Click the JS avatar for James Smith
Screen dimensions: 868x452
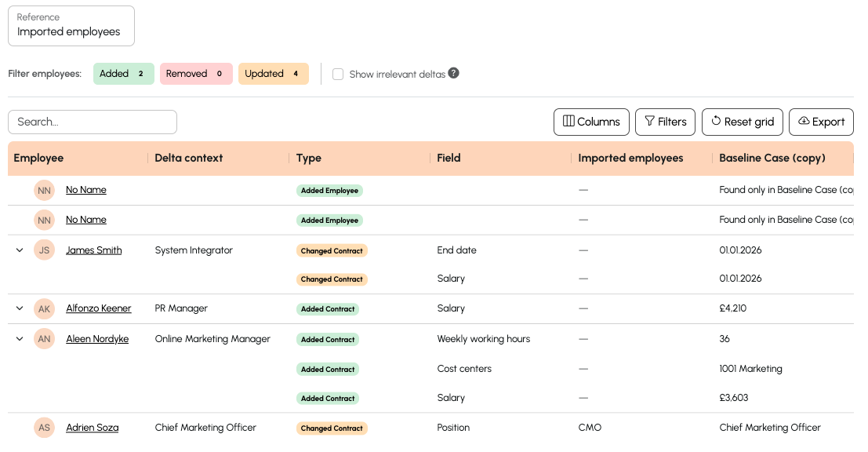pos(45,251)
